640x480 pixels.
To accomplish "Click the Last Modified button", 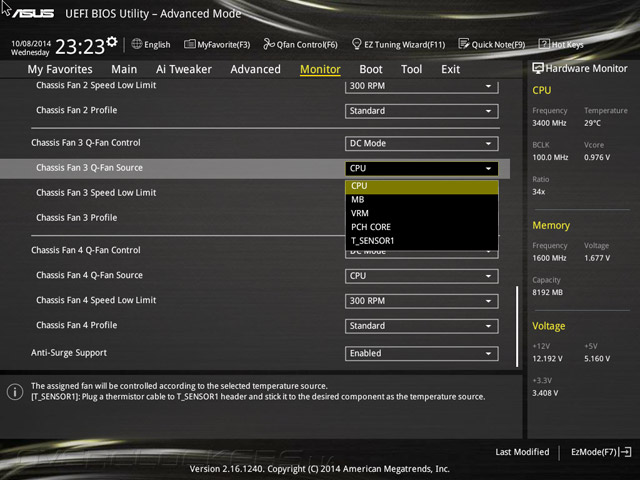I will [x=522, y=452].
